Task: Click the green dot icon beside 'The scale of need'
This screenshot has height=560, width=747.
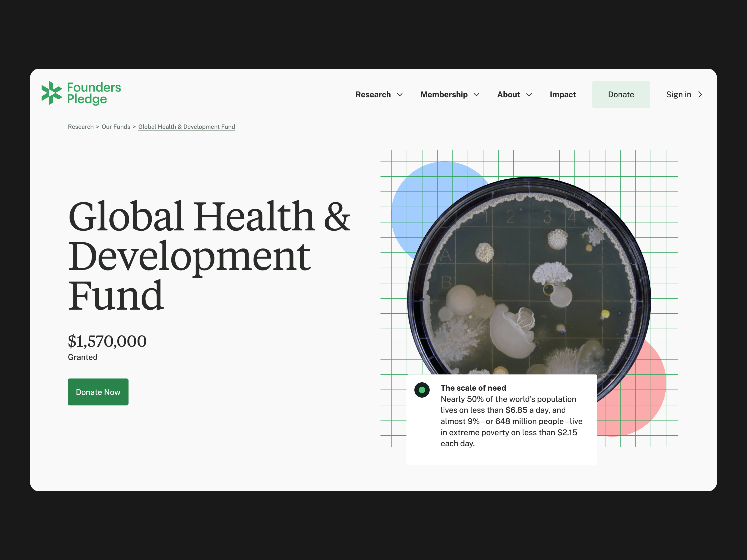Action: pos(422,390)
